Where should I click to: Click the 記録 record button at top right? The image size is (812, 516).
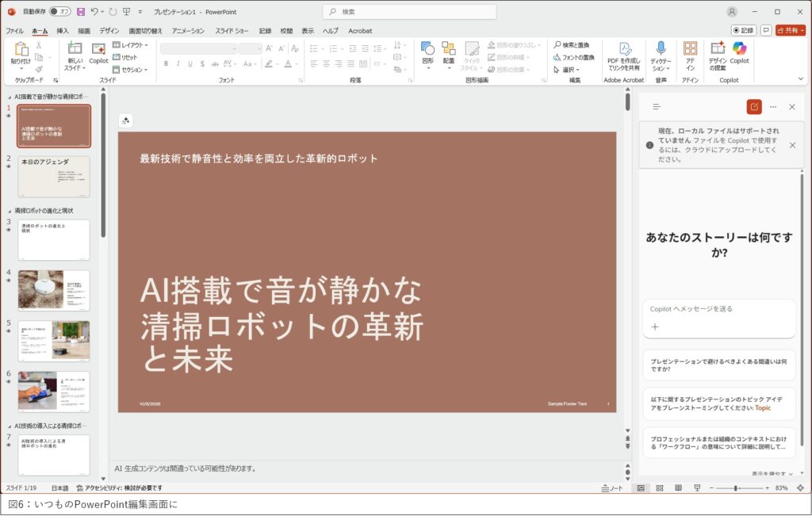[744, 30]
